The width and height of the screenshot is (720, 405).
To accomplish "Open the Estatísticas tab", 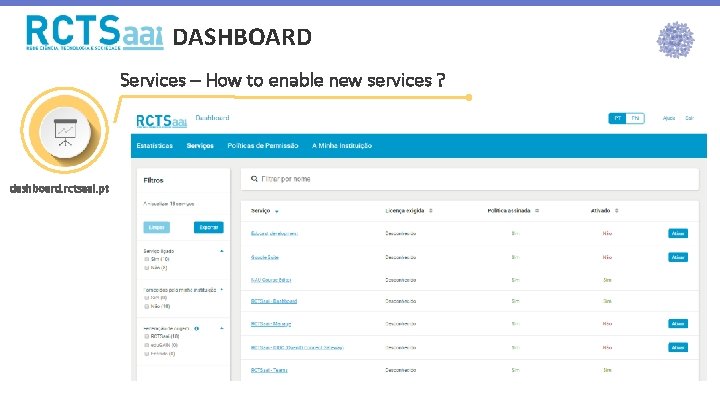I will 154,146.
